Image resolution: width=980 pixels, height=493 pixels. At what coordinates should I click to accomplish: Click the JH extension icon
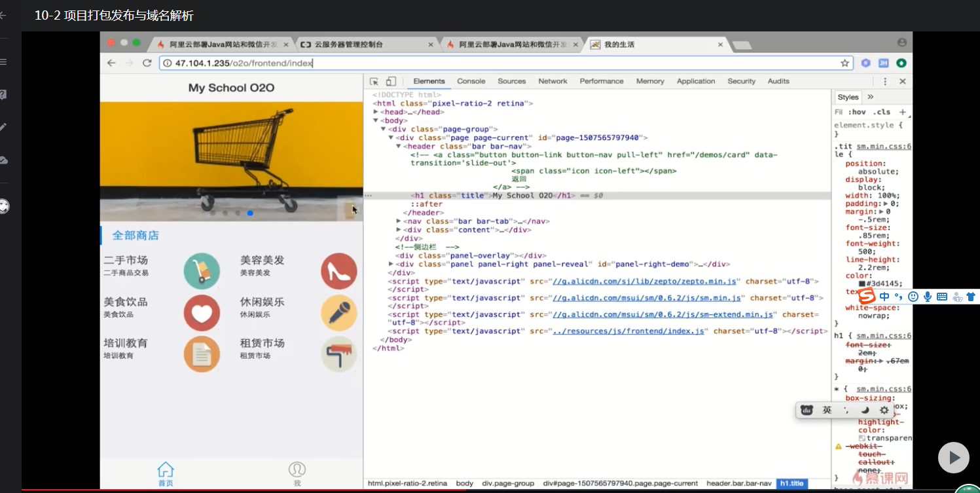coord(883,63)
